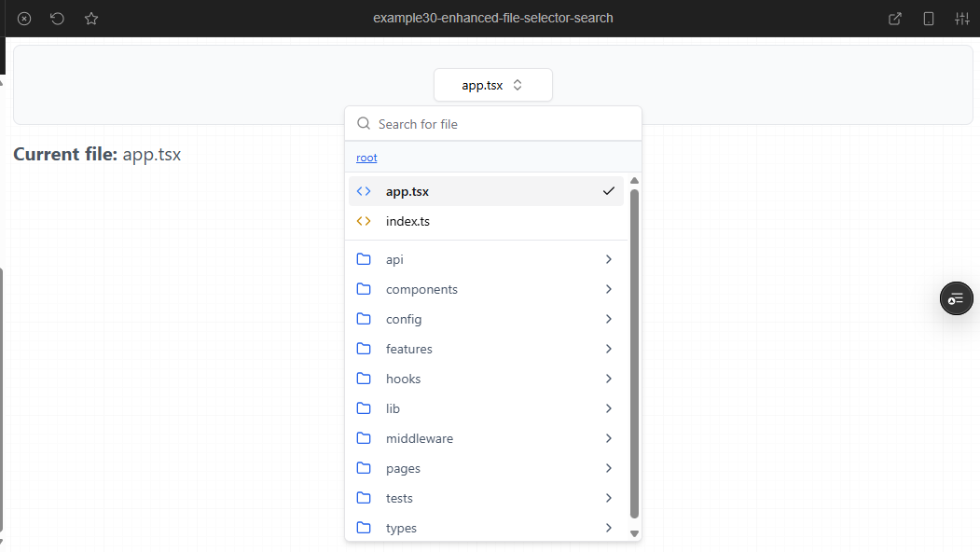This screenshot has width=980, height=552.
Task: Click the reload icon in the top bar
Action: [58, 19]
